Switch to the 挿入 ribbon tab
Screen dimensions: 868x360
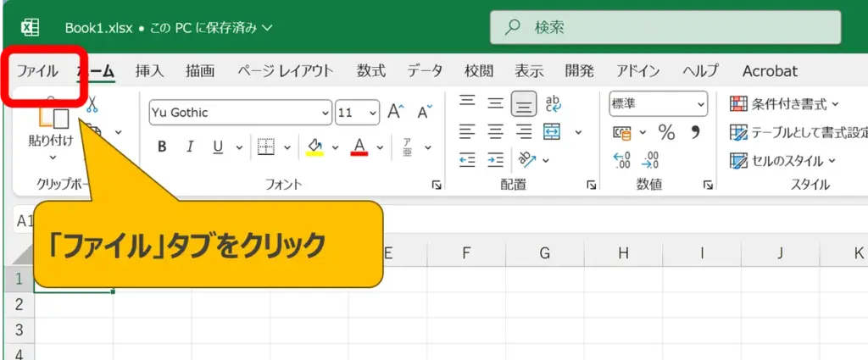click(x=149, y=71)
